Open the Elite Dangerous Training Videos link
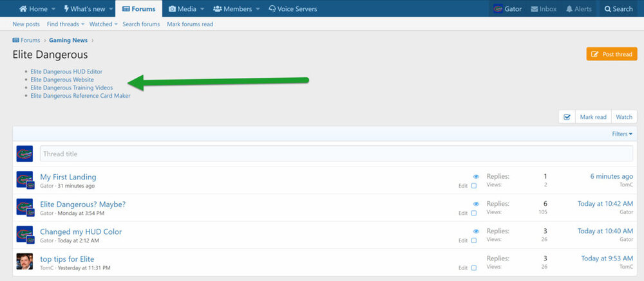The height and width of the screenshot is (281, 644). pos(71,87)
